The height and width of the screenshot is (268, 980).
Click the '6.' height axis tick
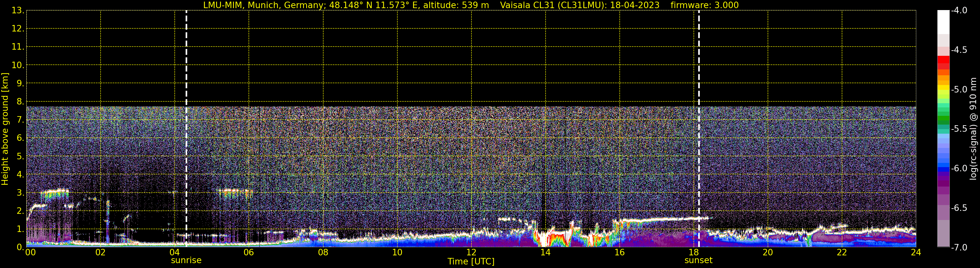pos(20,138)
